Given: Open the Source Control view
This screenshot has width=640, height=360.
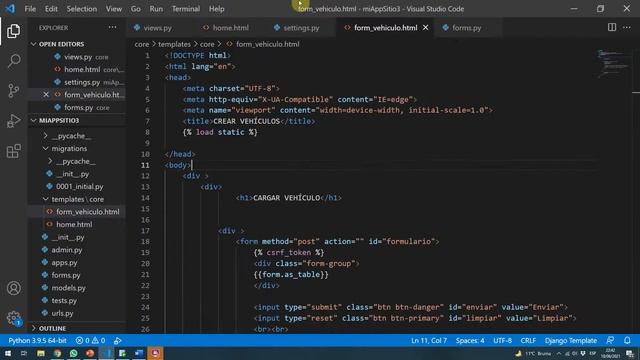Looking at the screenshot, I should pyautogui.click(x=13, y=91).
